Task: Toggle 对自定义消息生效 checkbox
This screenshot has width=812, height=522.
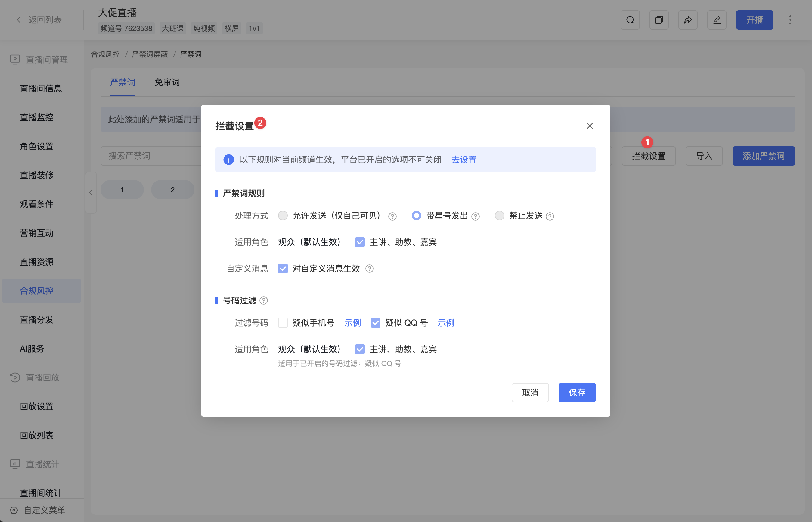Action: coord(283,269)
